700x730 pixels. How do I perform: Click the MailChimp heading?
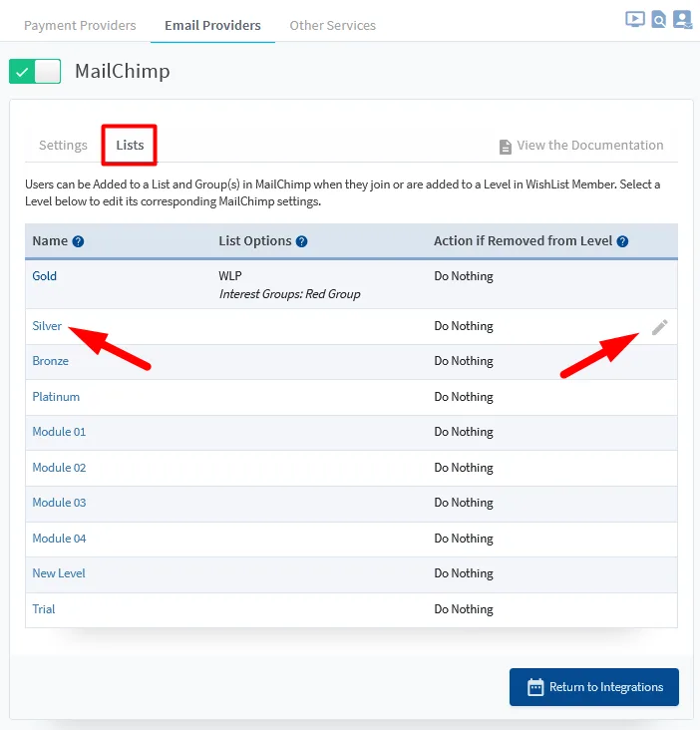pos(123,71)
